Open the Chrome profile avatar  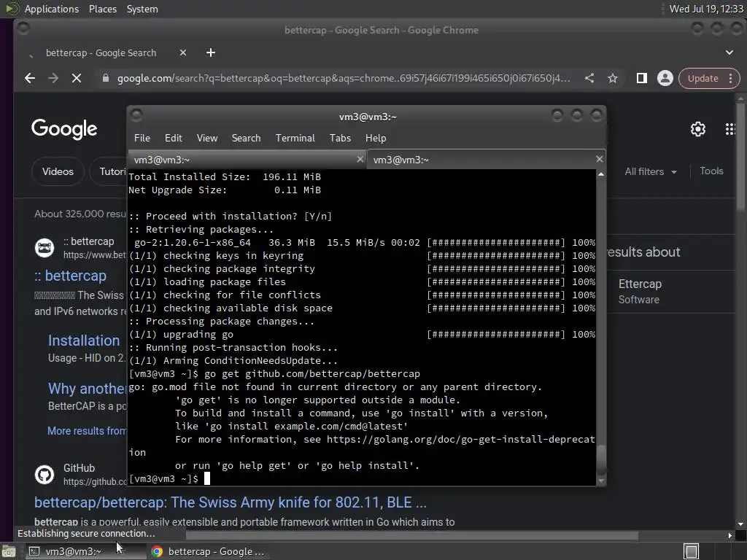click(x=665, y=78)
